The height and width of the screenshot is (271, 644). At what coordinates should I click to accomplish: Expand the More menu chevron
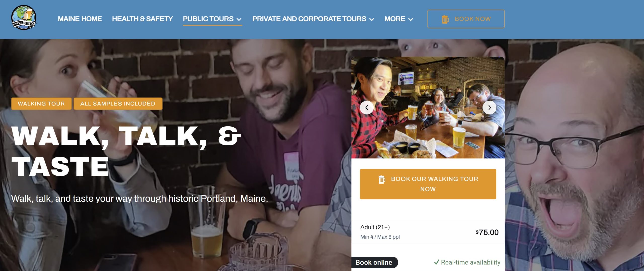[x=411, y=19]
